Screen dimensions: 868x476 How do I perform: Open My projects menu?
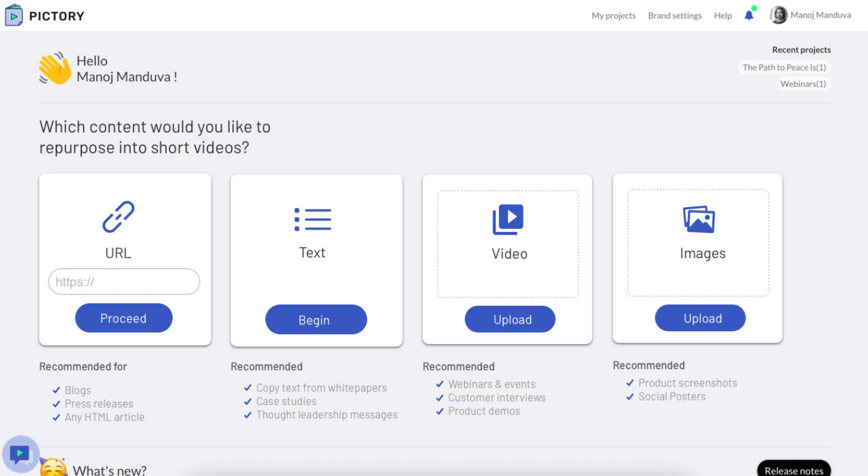pyautogui.click(x=613, y=15)
